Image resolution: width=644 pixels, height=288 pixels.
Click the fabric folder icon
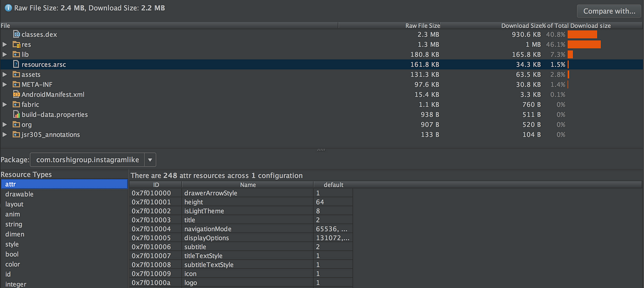point(16,105)
